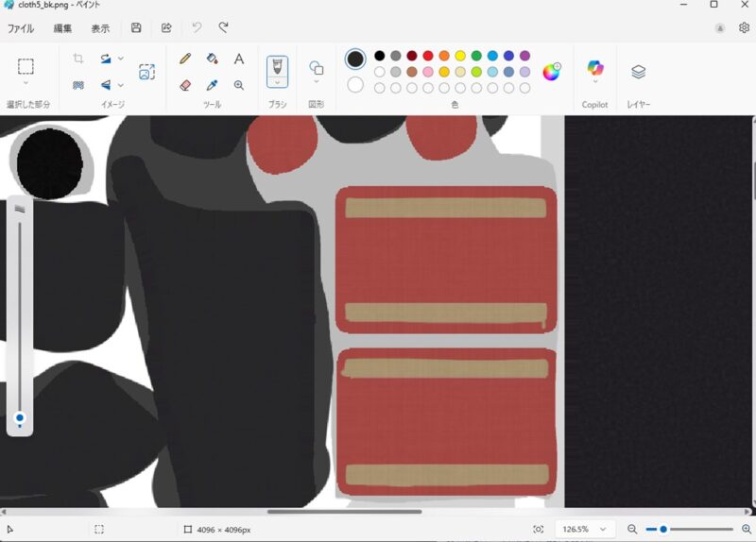756x542 pixels.
Task: Click the rotate image icon
Action: point(106,59)
